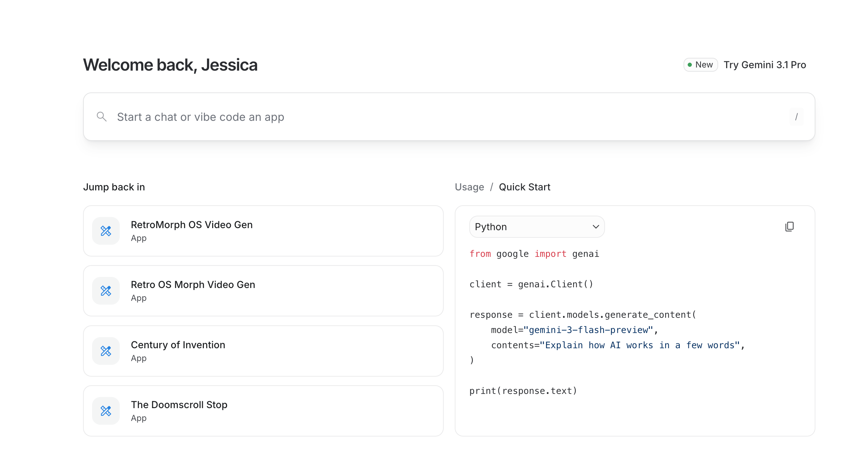
Task: Click the slash shortcut key badge
Action: pos(796,117)
